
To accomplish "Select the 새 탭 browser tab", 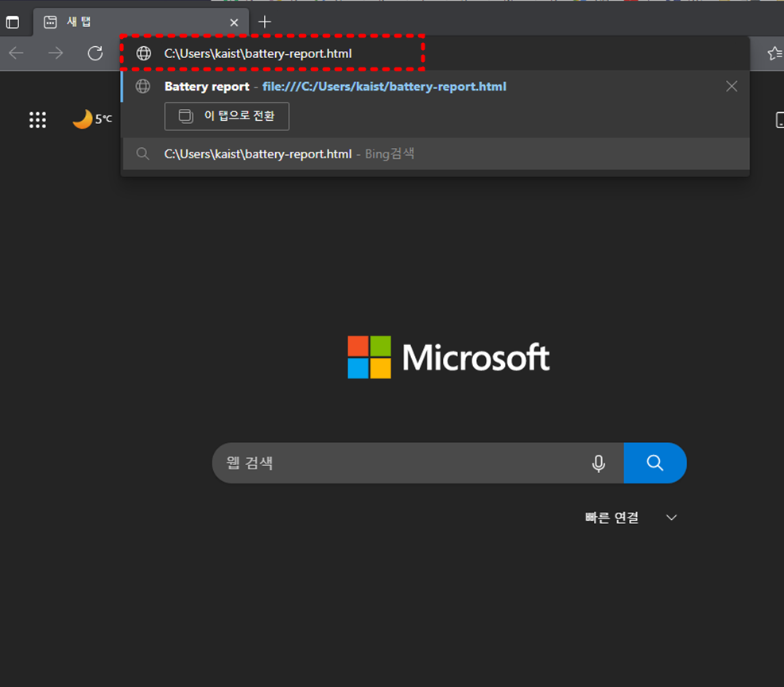I will tap(141, 22).
